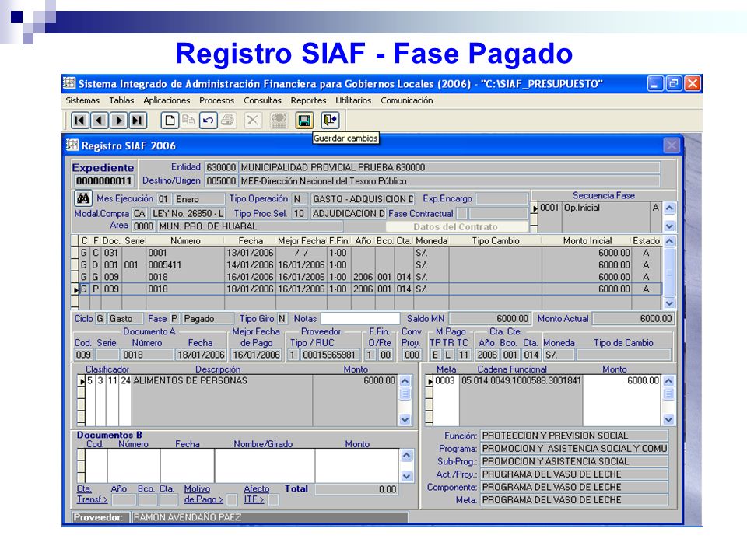Viewport: 747px width, 560px height.
Task: Open the Cta. Transf. link
Action: click(92, 494)
